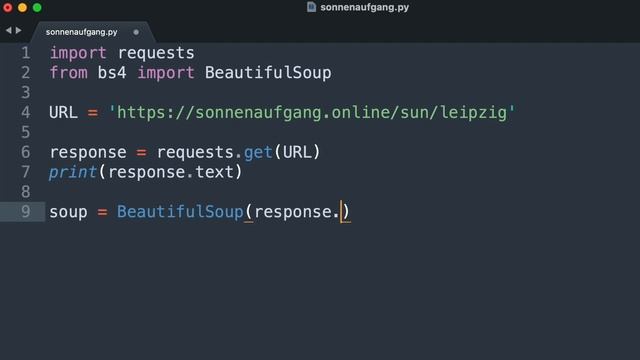Click 'bs4' on line 2
The height and width of the screenshot is (360, 640).
[x=112, y=73]
